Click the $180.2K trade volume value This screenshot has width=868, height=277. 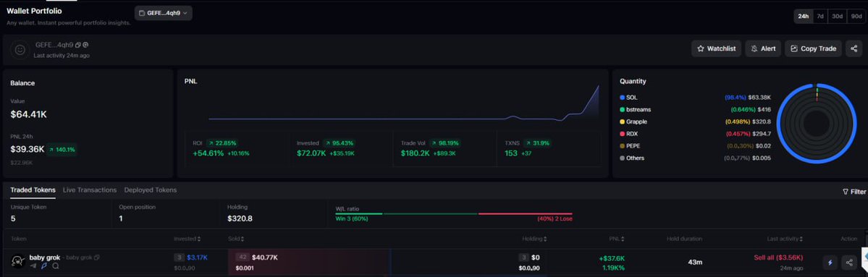(x=416, y=153)
